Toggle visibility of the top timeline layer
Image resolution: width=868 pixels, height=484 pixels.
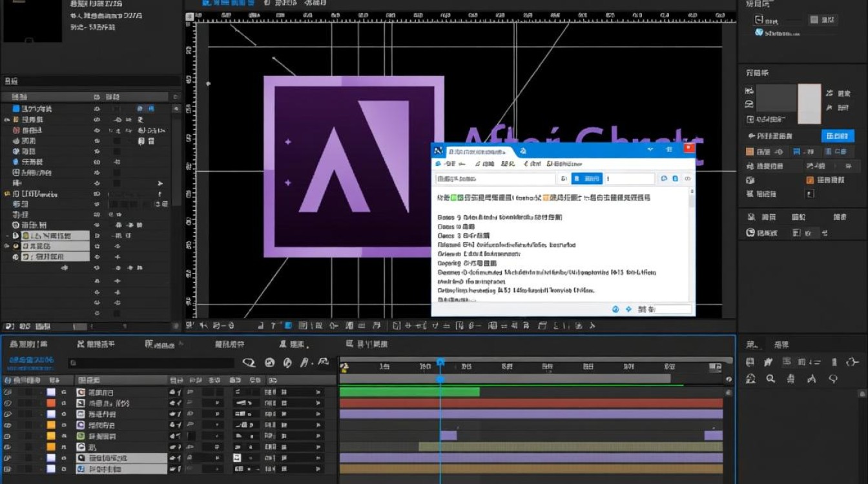coord(8,392)
